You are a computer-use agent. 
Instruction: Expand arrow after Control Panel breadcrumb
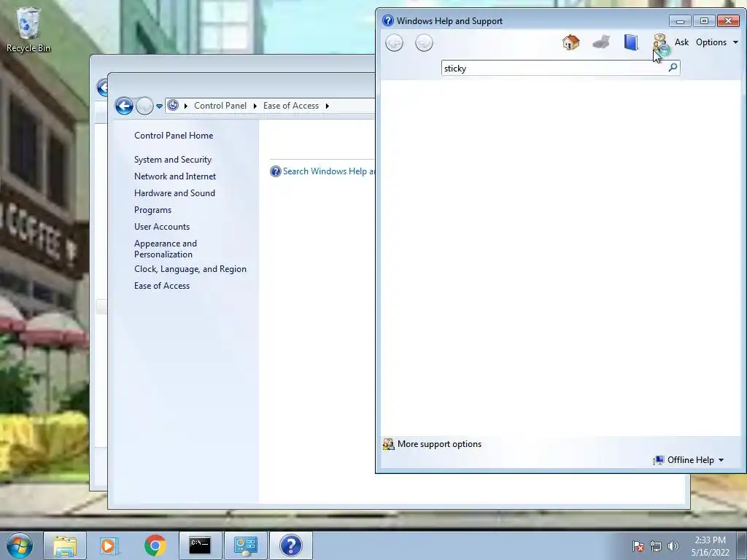point(255,106)
